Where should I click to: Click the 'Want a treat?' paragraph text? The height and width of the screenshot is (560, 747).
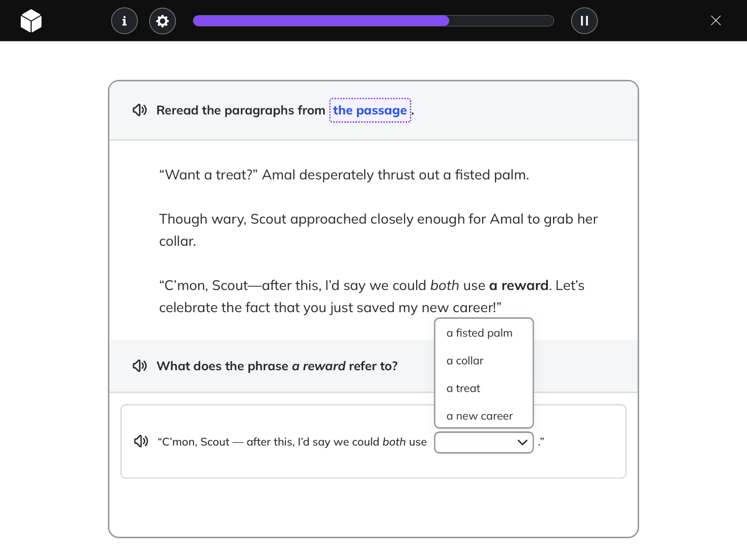coord(344,175)
